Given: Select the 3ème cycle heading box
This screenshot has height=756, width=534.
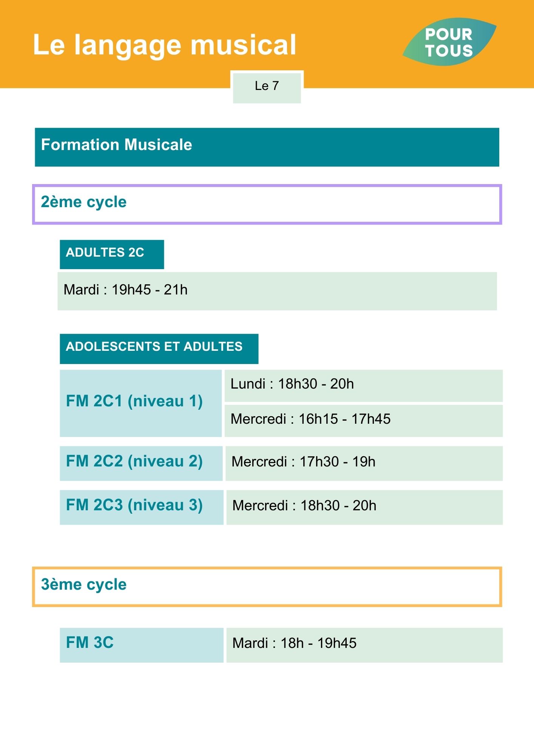Looking at the screenshot, I should (x=267, y=587).
